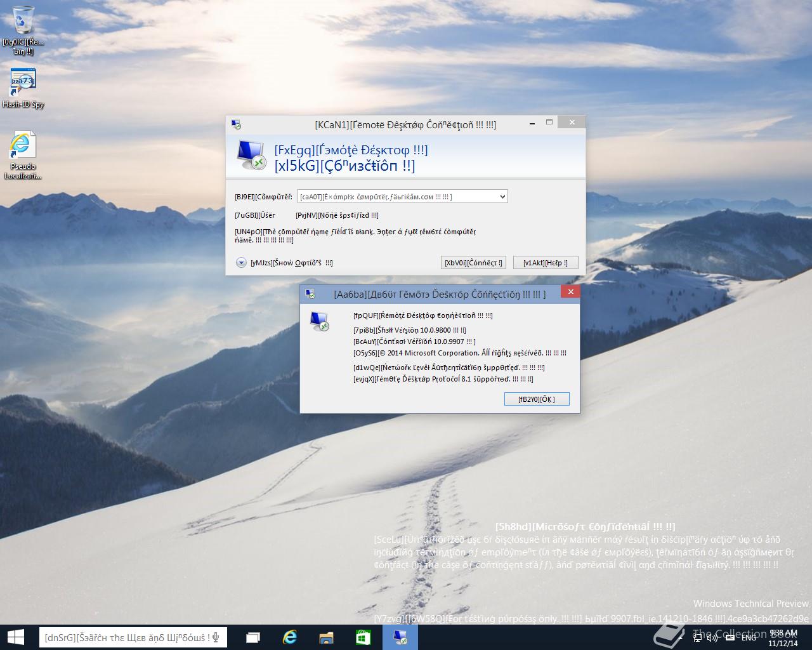Open the Hash-ID Spy desktop shortcut

tap(23, 88)
